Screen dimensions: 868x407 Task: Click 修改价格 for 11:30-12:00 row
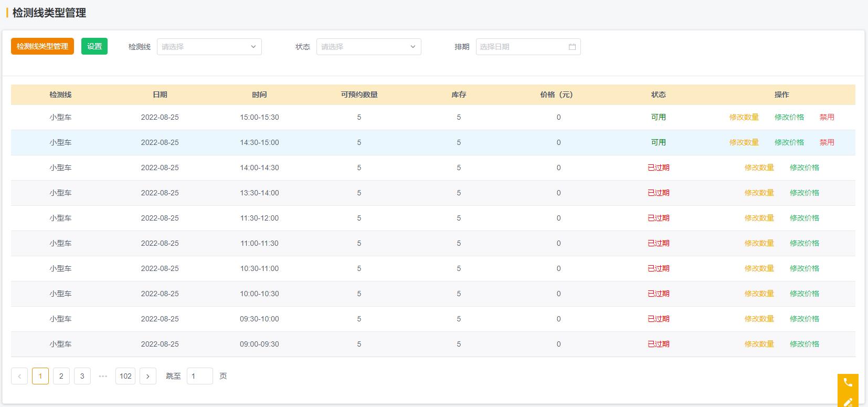click(805, 218)
